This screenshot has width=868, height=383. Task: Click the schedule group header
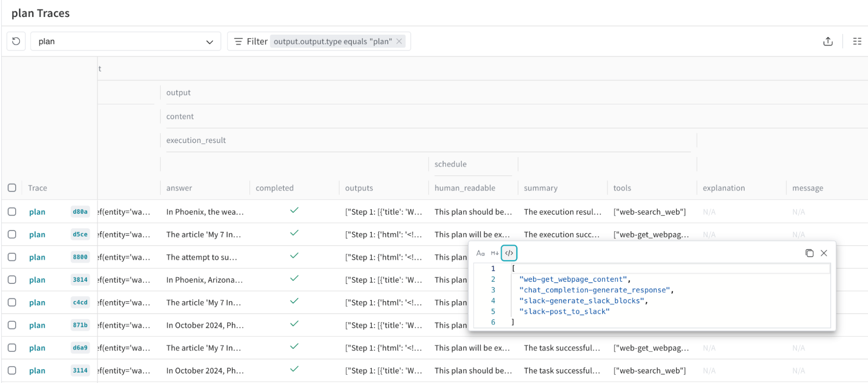[x=451, y=164]
